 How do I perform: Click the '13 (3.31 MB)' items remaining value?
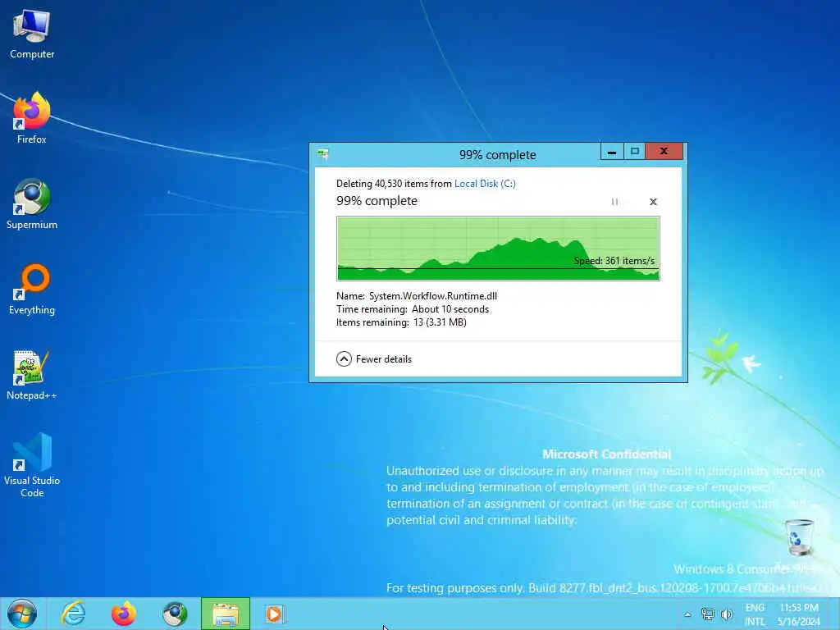pyautogui.click(x=440, y=322)
